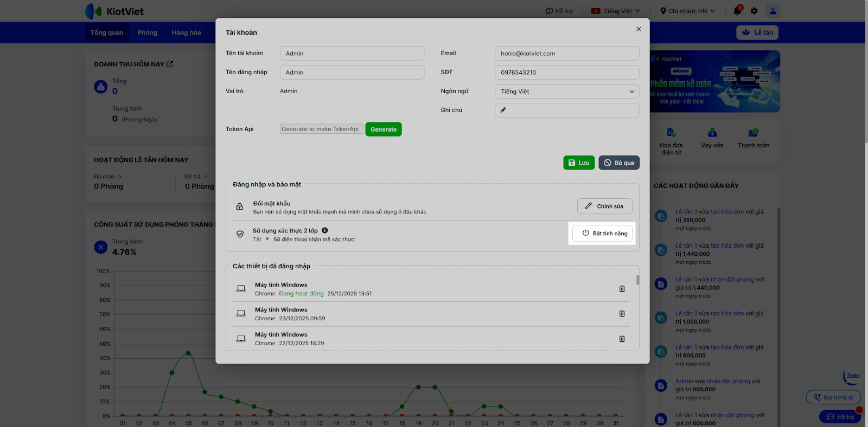Click the percent icon beside 4.76%
868x427 pixels.
tap(101, 248)
